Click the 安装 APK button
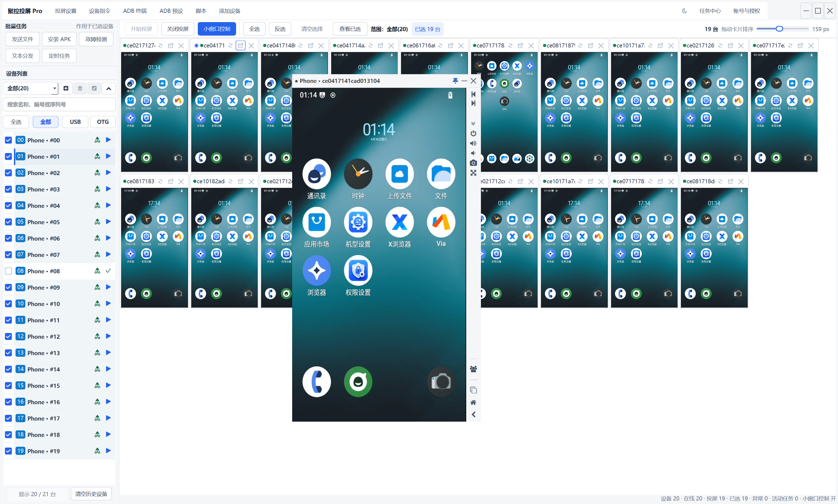 pyautogui.click(x=59, y=39)
